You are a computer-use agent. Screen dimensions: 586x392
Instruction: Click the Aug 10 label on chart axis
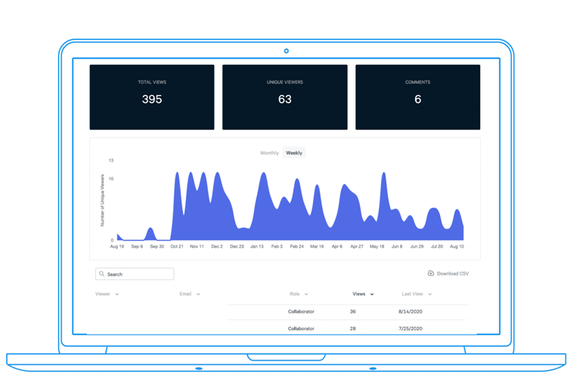(457, 246)
